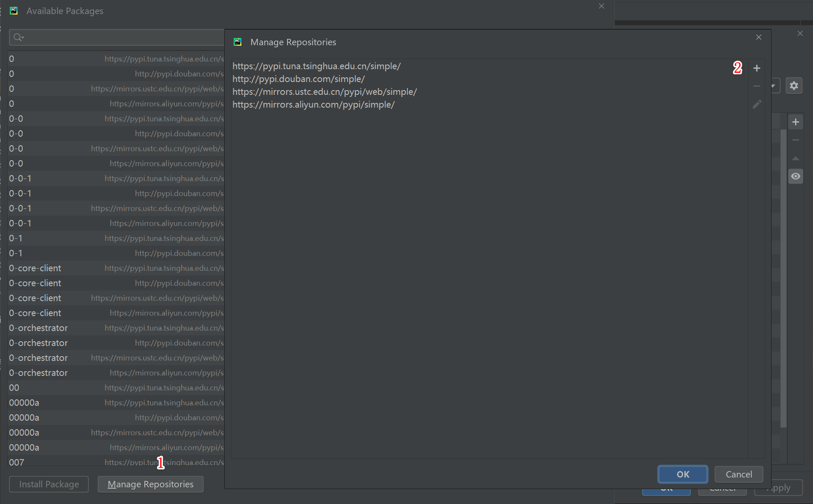Select 0-core-client from the aliyun mirror
Image resolution: width=813 pixels, height=504 pixels.
(x=116, y=313)
